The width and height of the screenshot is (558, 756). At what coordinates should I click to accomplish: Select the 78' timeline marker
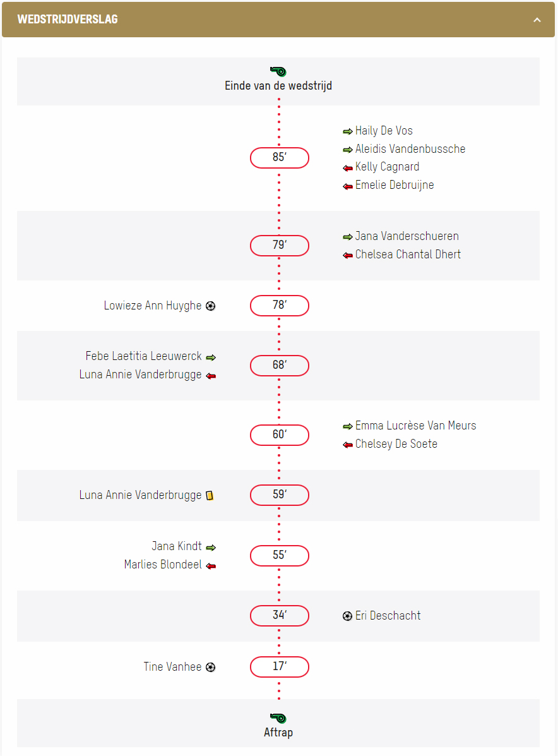[x=280, y=306]
